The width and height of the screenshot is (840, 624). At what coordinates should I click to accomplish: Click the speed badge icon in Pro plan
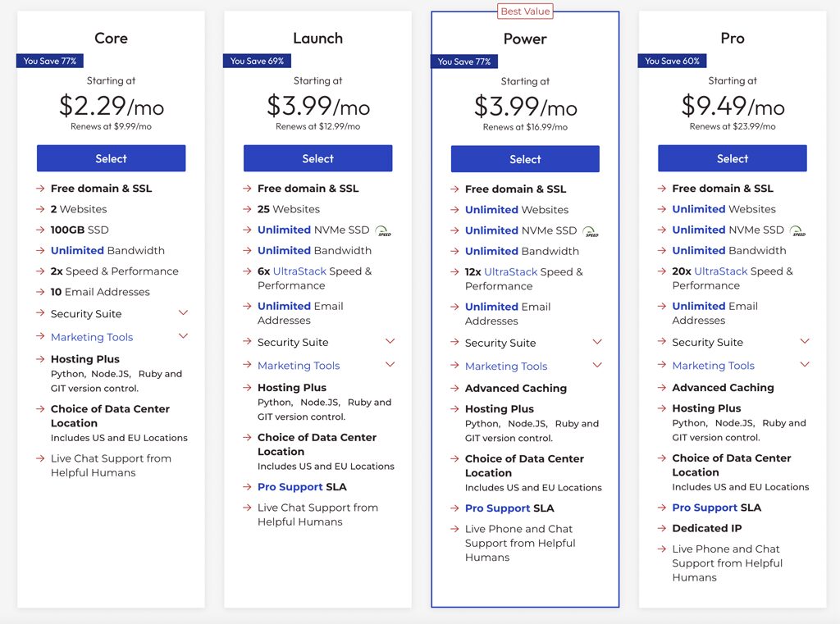point(797,230)
